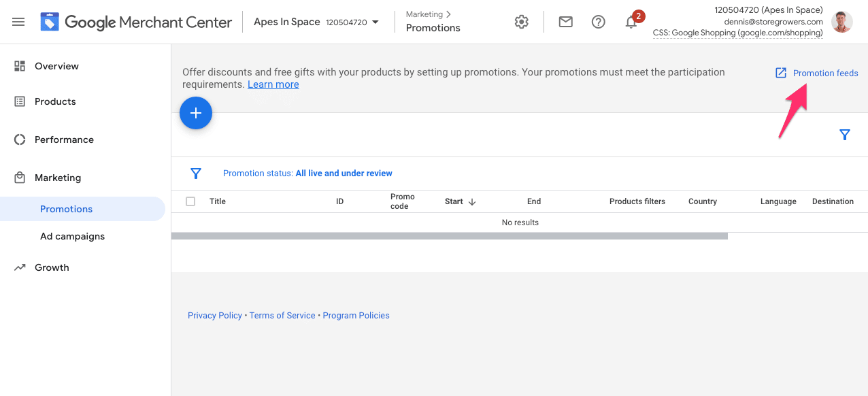Open the mail envelope icon

coord(565,22)
